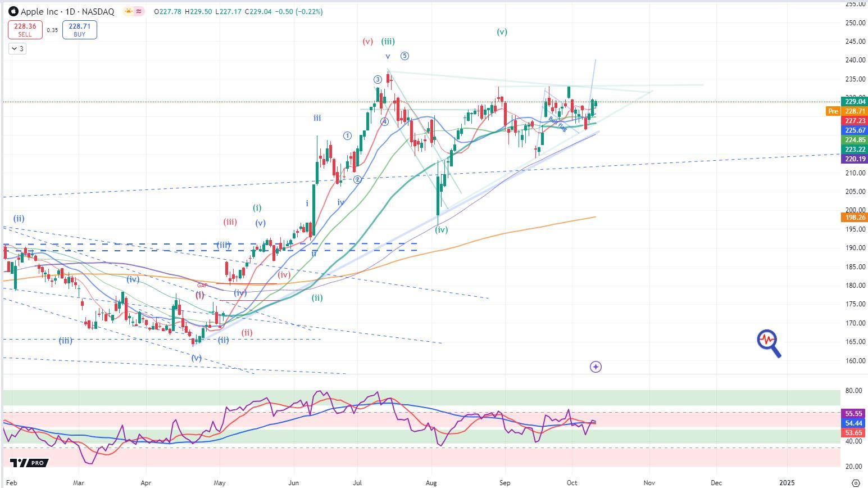Select the Bull flag annotation text

(557, 124)
